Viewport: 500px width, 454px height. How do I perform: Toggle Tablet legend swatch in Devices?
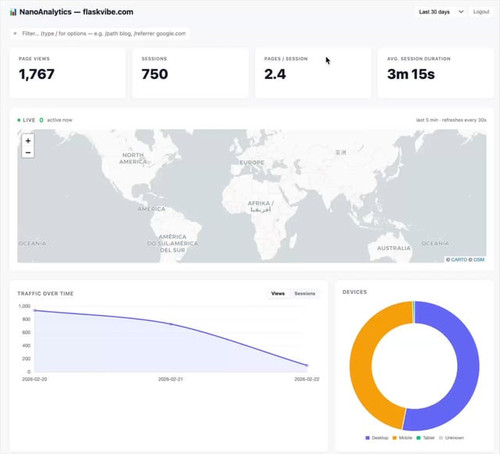coord(419,438)
